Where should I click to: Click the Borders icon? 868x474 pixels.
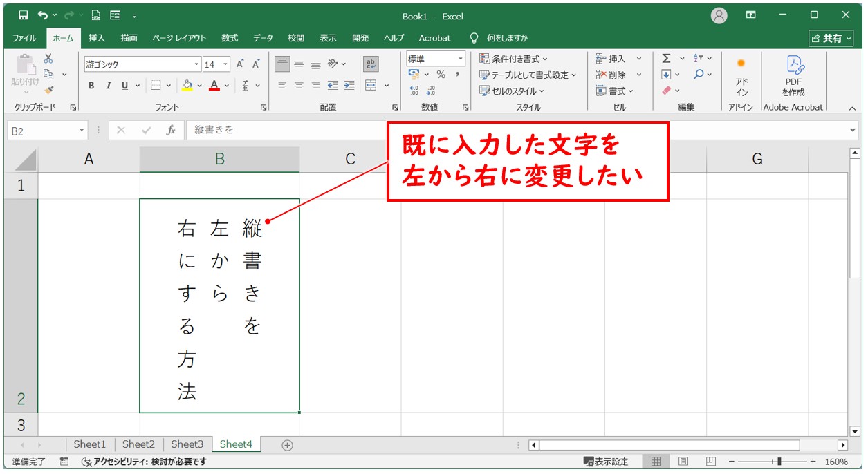156,86
